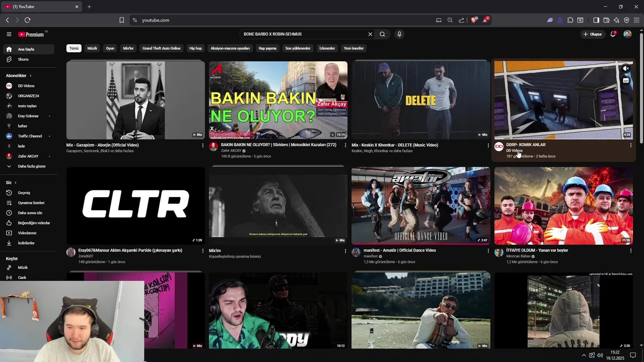Image resolution: width=644 pixels, height=362 pixels.
Task: Select Aksiyon-macera oyunları chip
Action: coord(230,48)
